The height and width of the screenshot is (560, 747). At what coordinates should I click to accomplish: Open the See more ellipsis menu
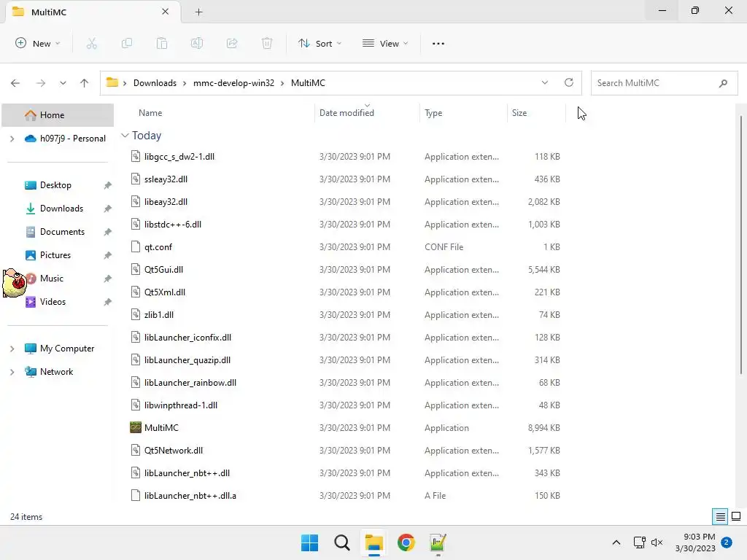(x=438, y=43)
